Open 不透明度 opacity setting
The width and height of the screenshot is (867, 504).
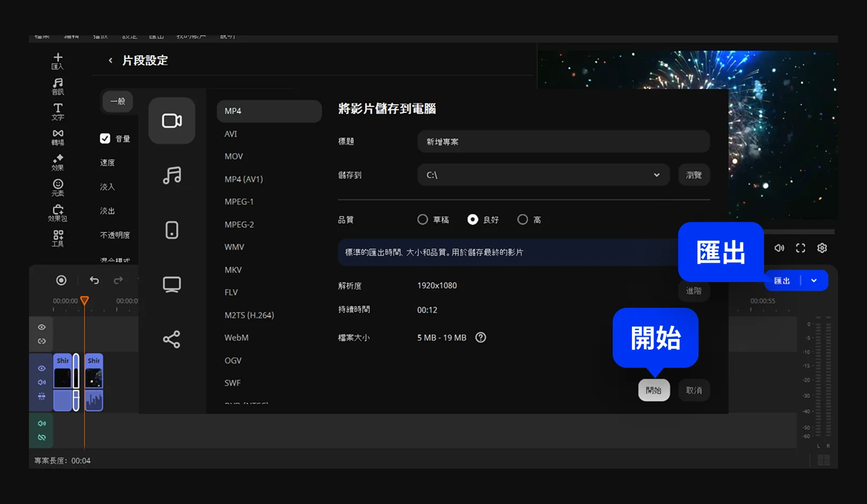(115, 235)
